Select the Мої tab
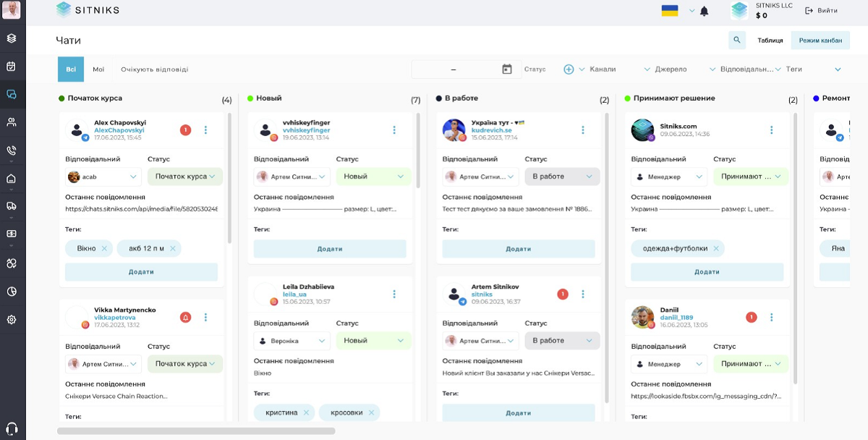Image resolution: width=868 pixels, height=440 pixels. [x=98, y=69]
